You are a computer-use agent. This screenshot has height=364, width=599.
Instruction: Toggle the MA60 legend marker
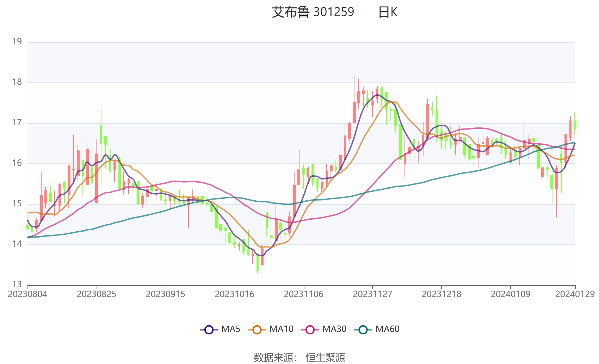[363, 330]
